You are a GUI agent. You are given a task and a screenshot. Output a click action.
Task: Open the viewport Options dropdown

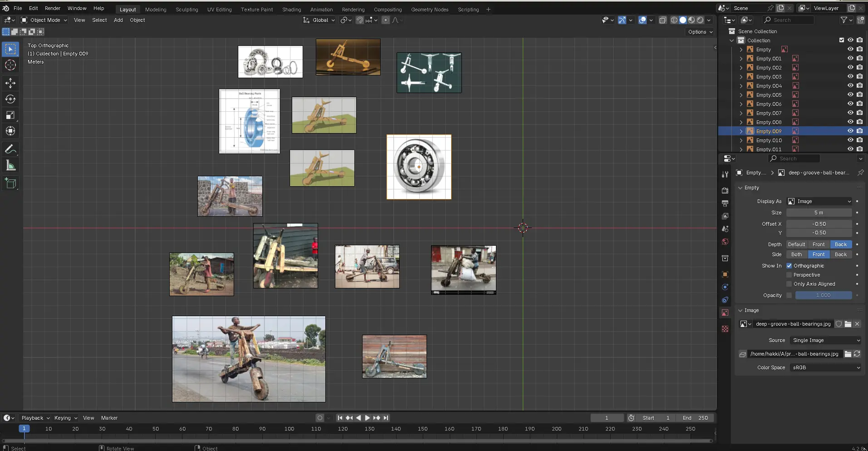click(x=700, y=32)
